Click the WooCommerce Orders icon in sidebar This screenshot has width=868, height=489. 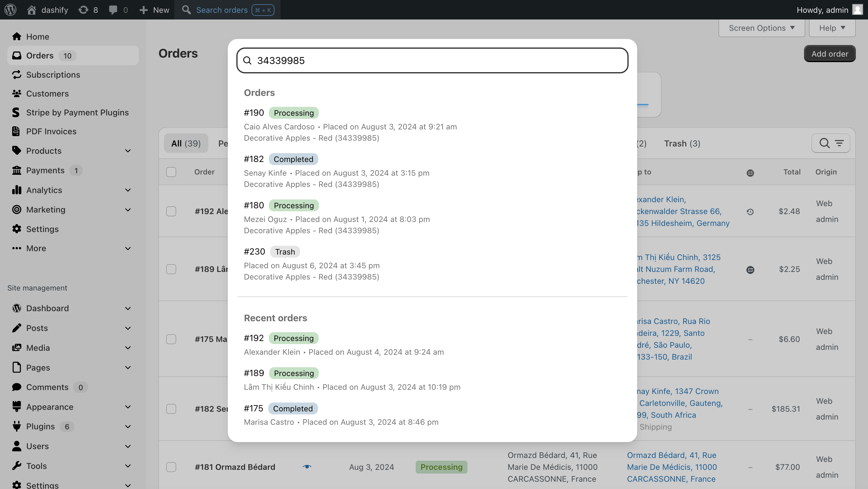pyautogui.click(x=16, y=55)
